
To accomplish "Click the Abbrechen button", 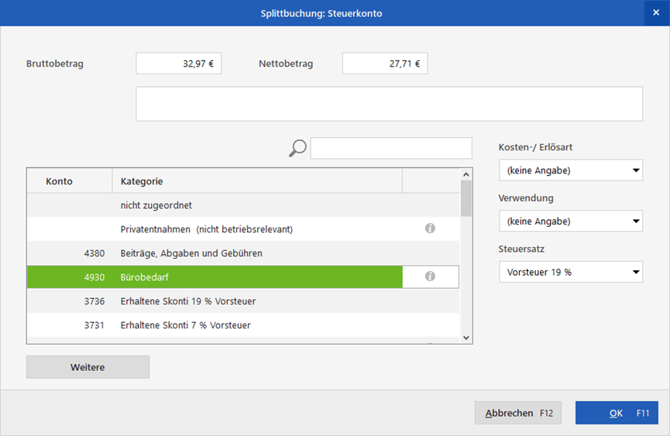I will [x=518, y=412].
